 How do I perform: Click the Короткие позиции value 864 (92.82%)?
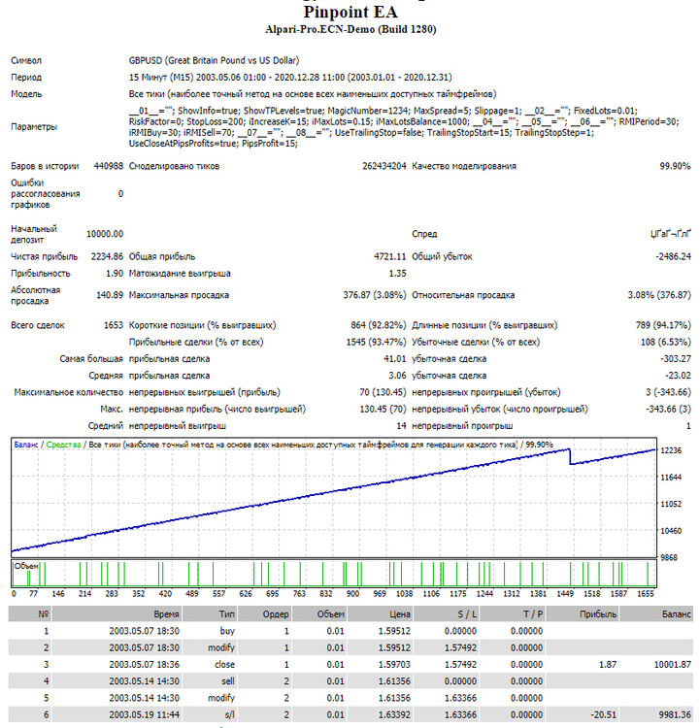pos(378,325)
